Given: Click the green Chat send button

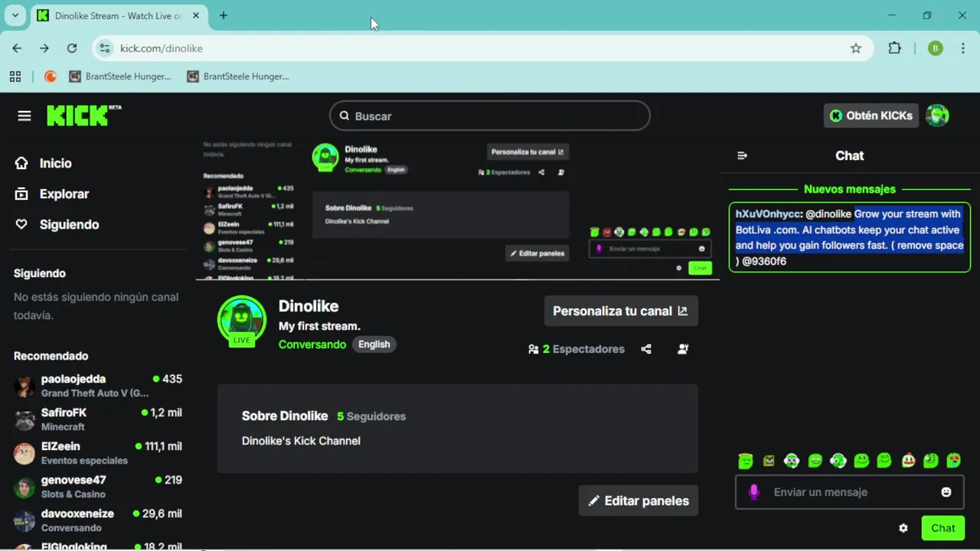Looking at the screenshot, I should pos(943,528).
